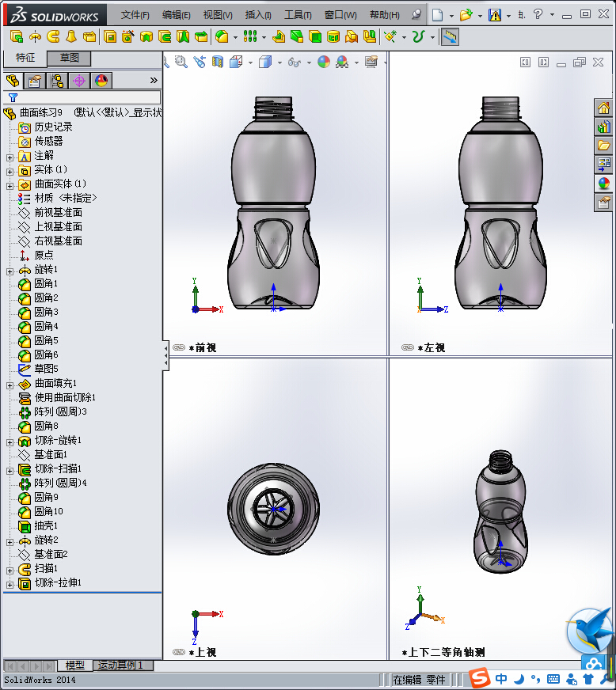
Task: Select the Rib tool
Action: point(278,36)
